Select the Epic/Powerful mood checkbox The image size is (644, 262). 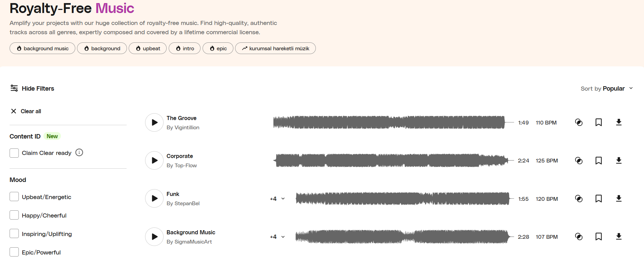[14, 252]
